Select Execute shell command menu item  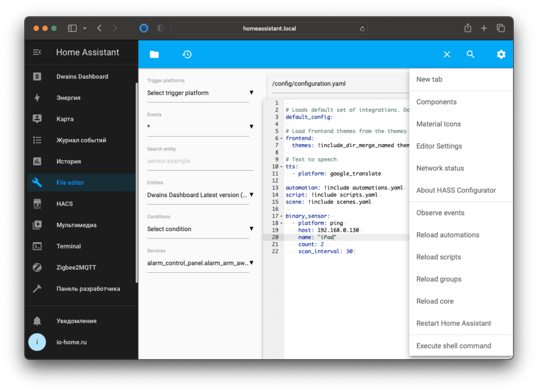point(461,346)
